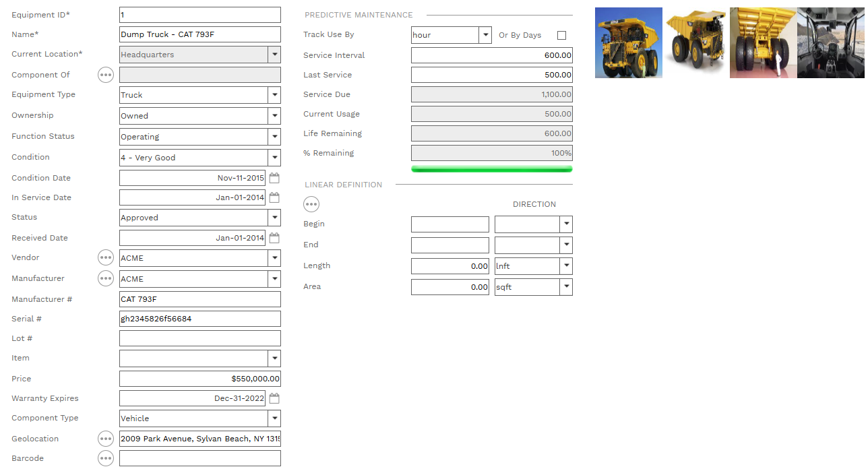The width and height of the screenshot is (868, 469).
Task: Open the Linear Definition ellipsis button
Action: [311, 204]
